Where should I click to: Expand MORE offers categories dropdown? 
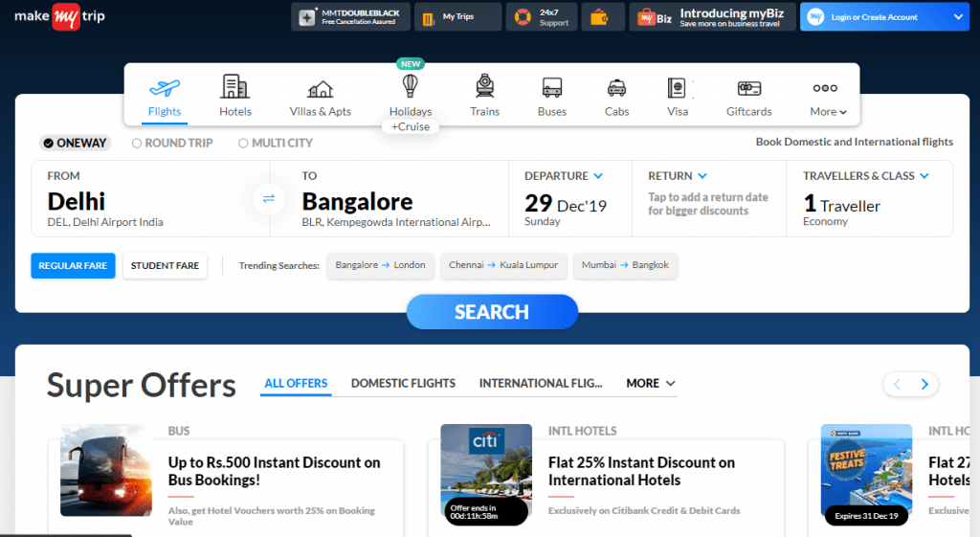pos(651,383)
